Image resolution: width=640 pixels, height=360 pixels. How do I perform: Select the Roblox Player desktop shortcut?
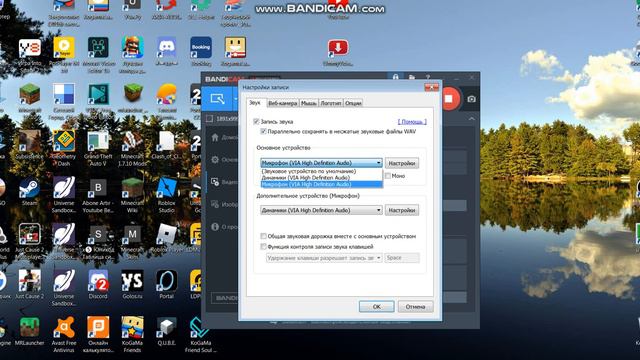point(167,238)
